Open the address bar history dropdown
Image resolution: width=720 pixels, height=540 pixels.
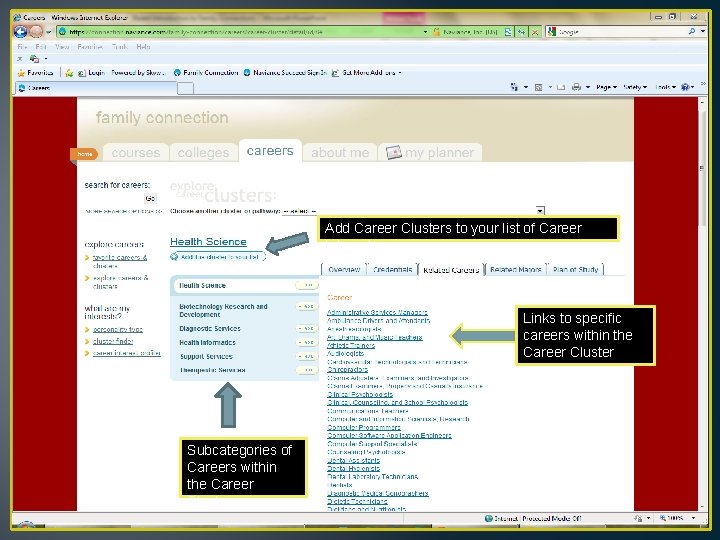[x=425, y=32]
